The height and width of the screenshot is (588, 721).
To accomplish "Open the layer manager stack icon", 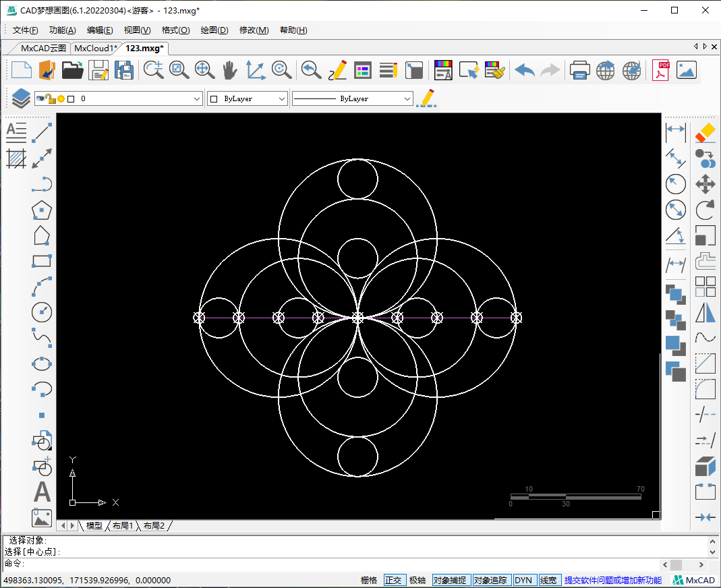I will (20, 98).
